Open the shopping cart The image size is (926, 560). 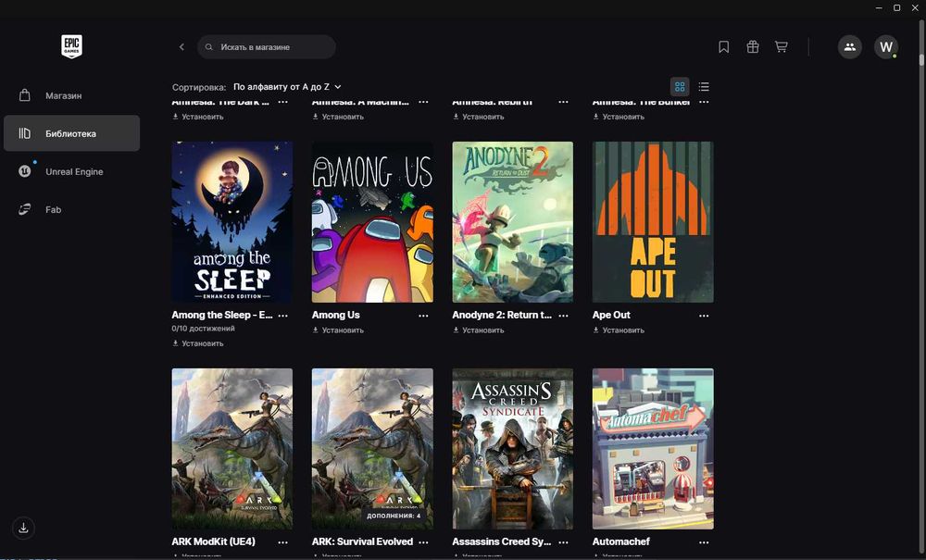pyautogui.click(x=781, y=46)
